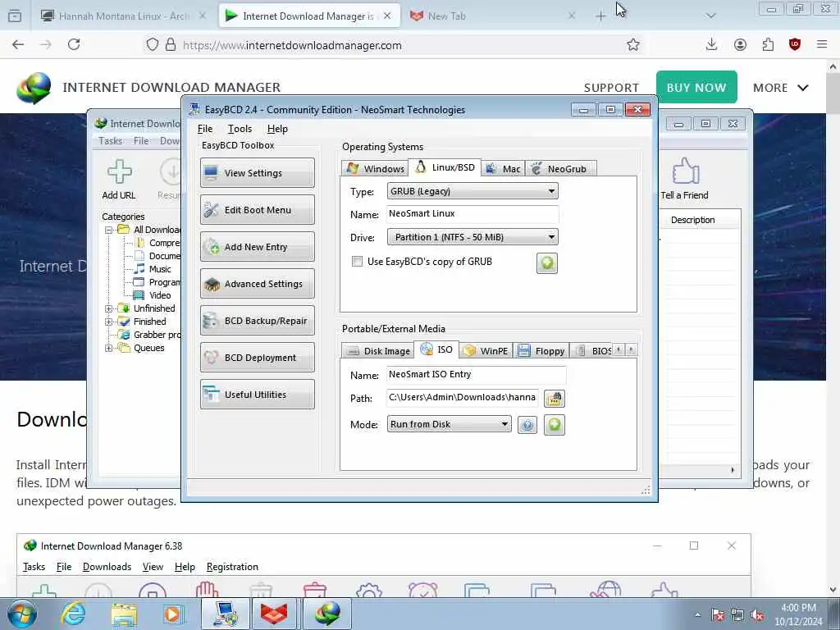Open the Firefox account profile icon

pos(740,45)
